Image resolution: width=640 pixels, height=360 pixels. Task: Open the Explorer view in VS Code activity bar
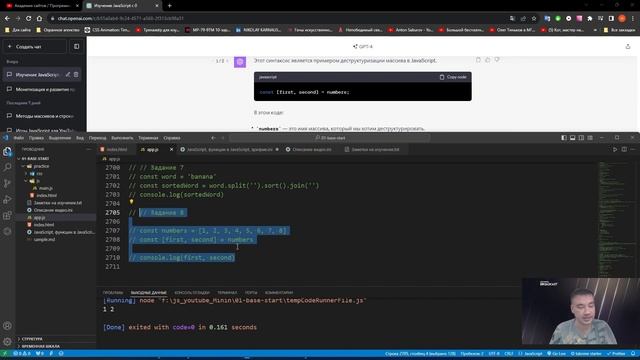[7, 152]
